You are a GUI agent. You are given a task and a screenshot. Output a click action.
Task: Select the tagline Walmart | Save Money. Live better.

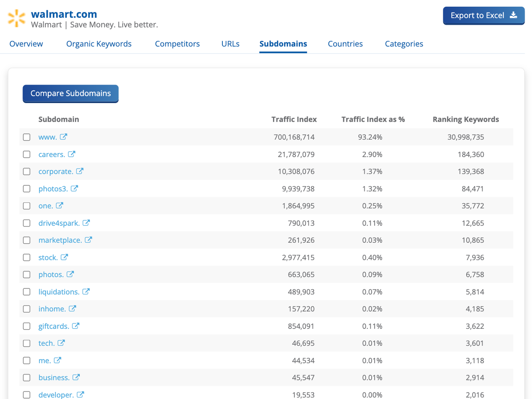point(94,25)
